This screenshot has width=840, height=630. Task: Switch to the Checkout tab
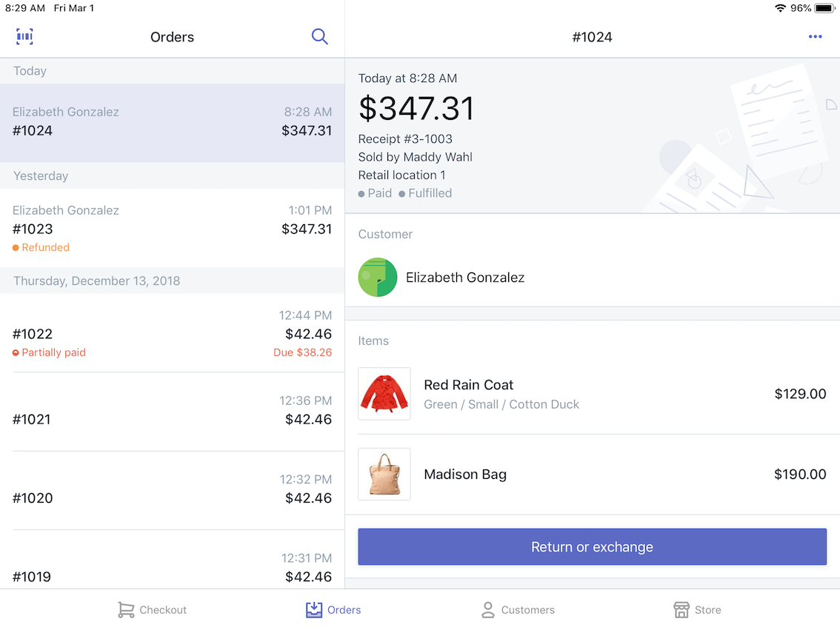pyautogui.click(x=152, y=610)
